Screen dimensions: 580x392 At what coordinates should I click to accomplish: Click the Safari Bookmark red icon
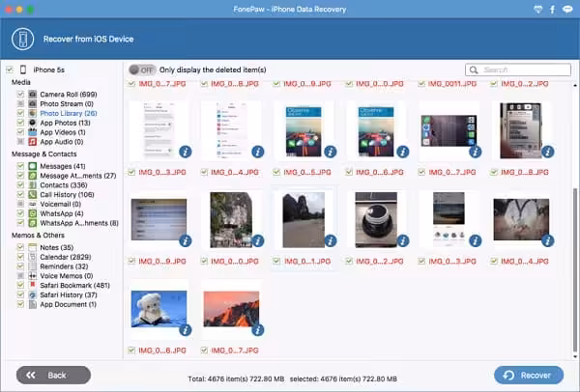coord(33,285)
